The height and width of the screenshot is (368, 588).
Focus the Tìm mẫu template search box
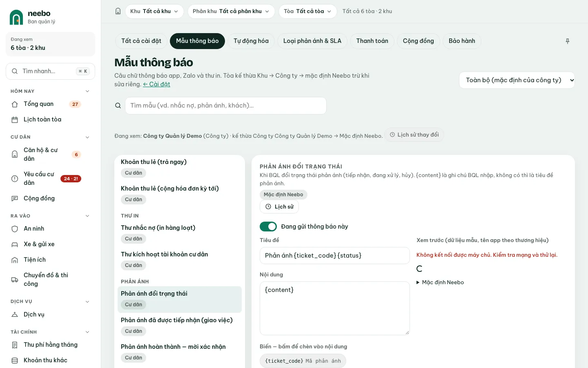(x=226, y=105)
